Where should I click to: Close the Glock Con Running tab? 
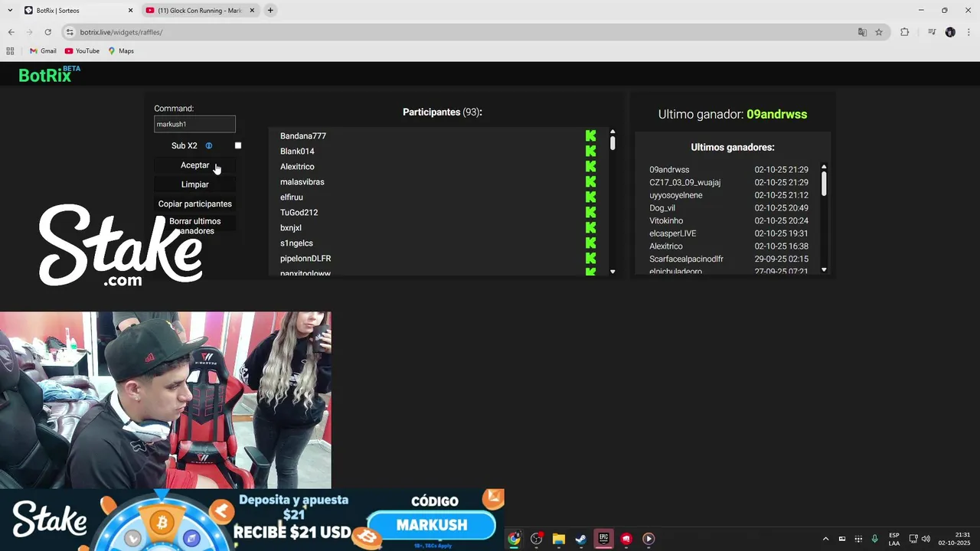coord(252,11)
